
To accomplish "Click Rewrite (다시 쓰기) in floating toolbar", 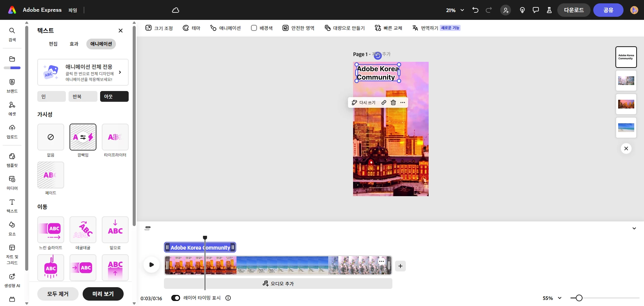I will [x=363, y=102].
